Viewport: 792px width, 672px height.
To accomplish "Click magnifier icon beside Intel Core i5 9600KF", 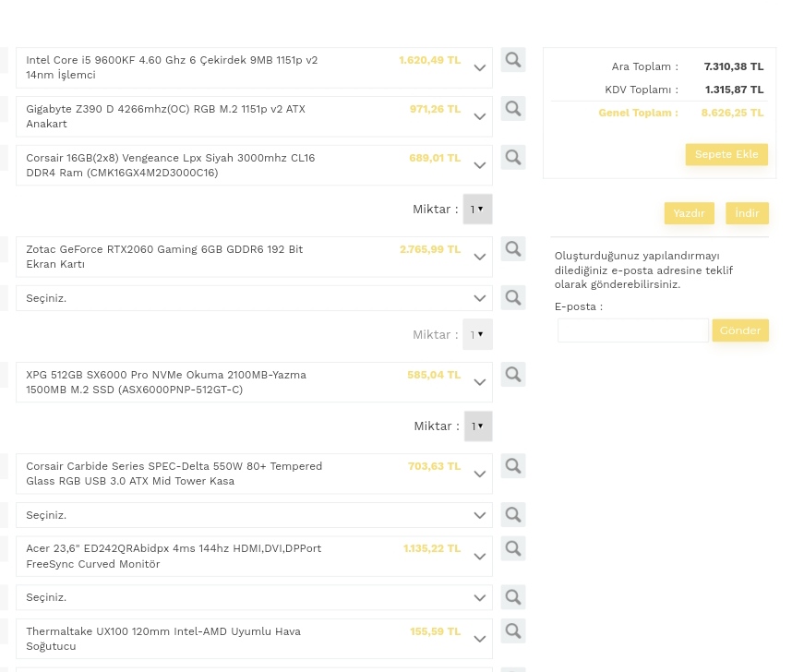I will pyautogui.click(x=513, y=60).
